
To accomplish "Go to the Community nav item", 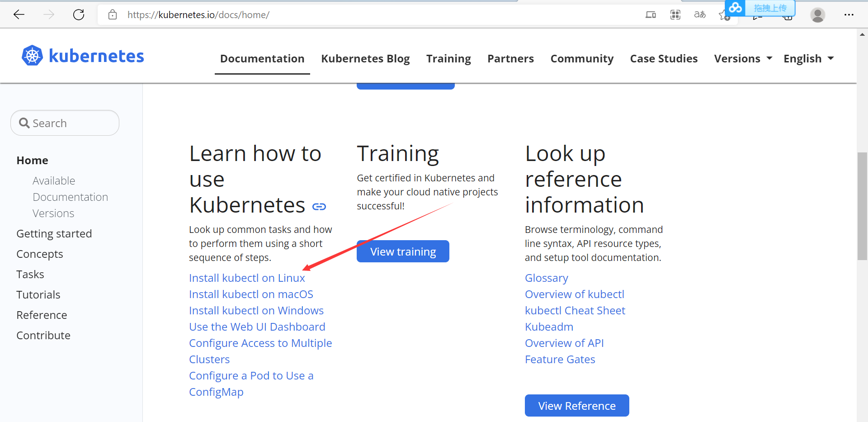I will [x=582, y=59].
